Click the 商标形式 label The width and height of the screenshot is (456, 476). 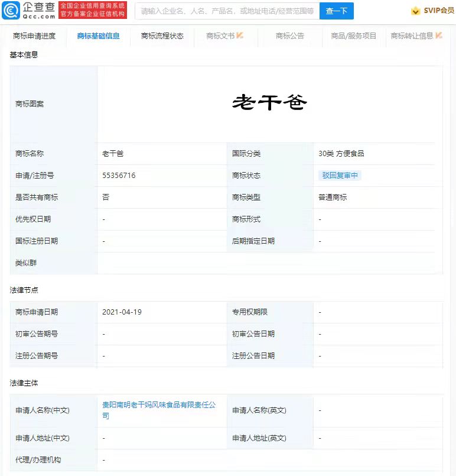tap(246, 219)
